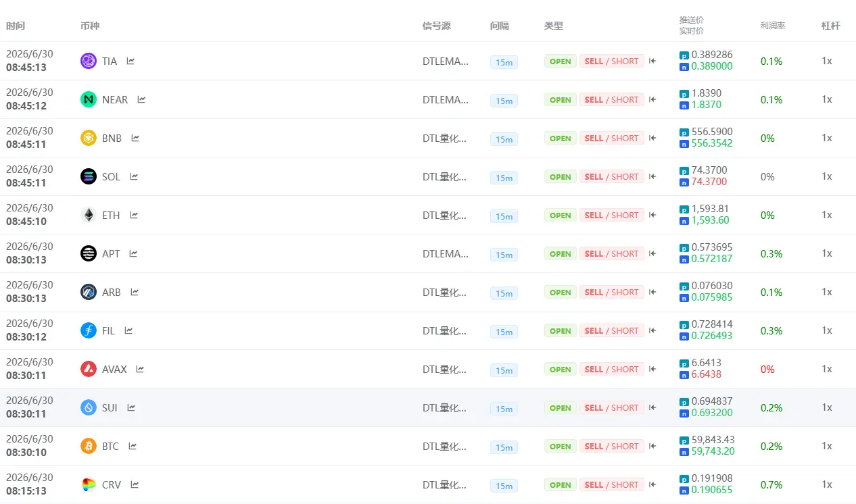856x504 pixels.
Task: Click the 杠杆 column header
Action: click(831, 26)
